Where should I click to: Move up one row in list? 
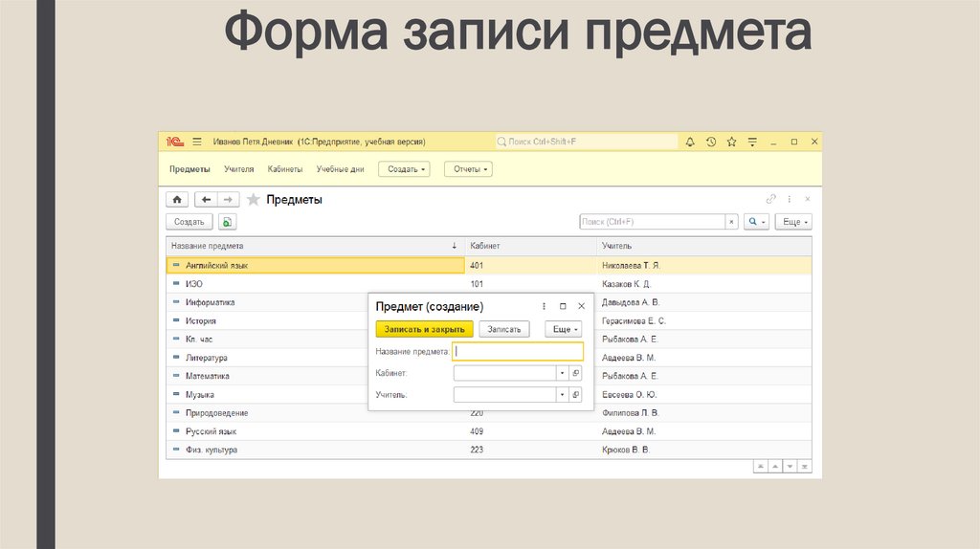click(775, 467)
